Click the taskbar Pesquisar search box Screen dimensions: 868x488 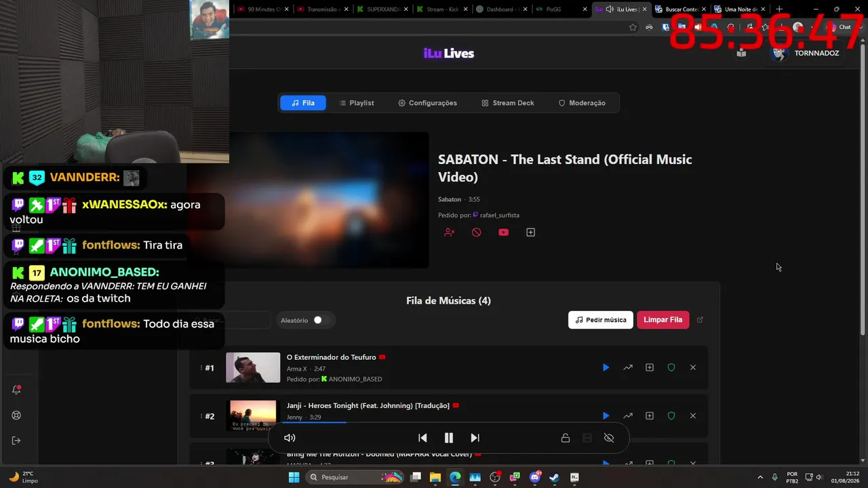[x=355, y=477]
